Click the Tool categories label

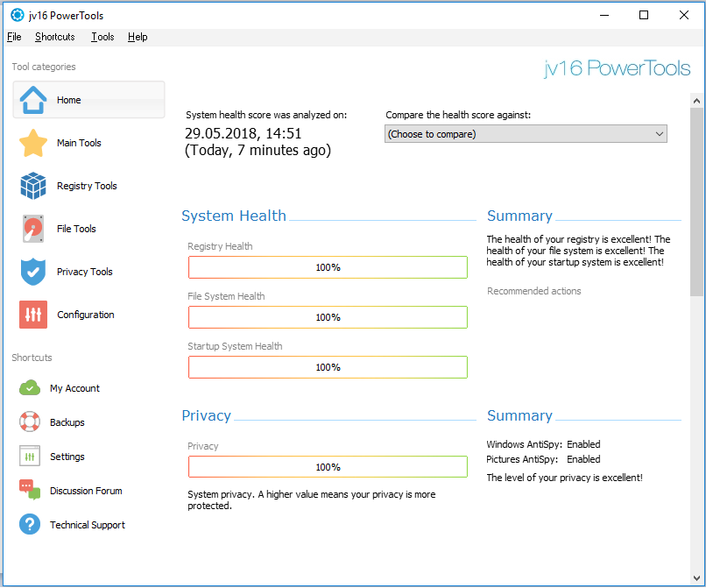coord(44,67)
